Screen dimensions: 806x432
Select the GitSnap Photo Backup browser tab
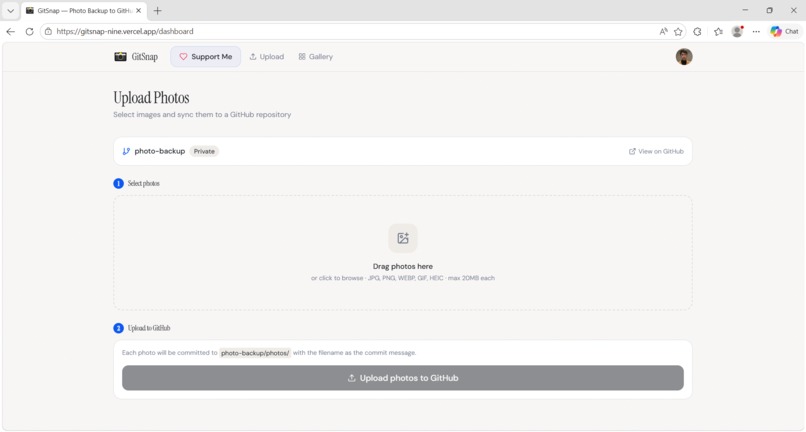coord(84,10)
